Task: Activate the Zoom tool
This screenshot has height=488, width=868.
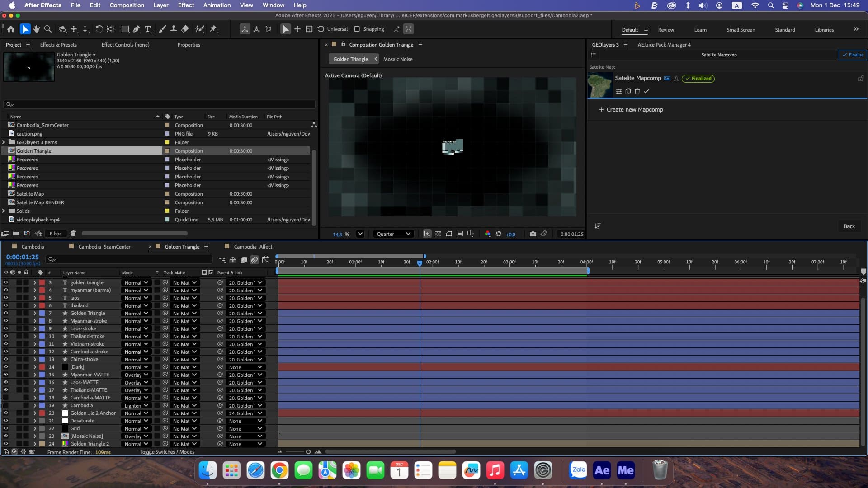Action: (x=48, y=29)
